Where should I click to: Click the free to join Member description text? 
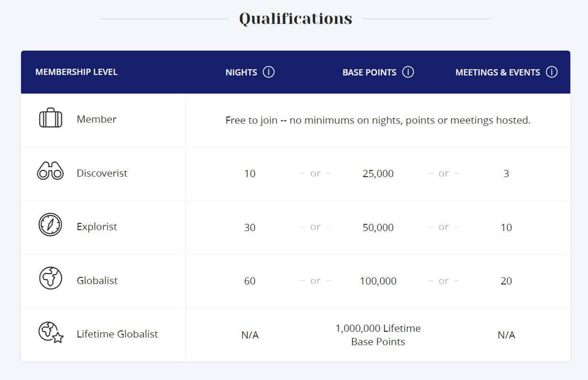coord(378,120)
